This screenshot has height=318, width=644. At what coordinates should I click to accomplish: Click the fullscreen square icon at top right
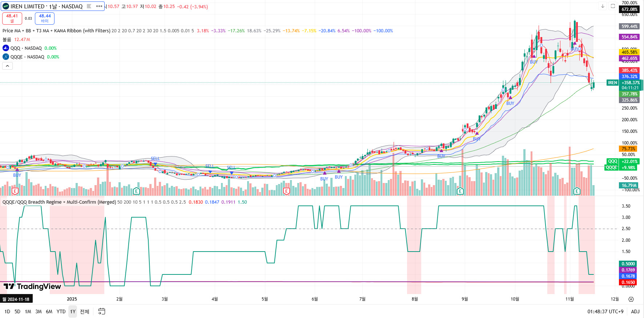coord(613,6)
